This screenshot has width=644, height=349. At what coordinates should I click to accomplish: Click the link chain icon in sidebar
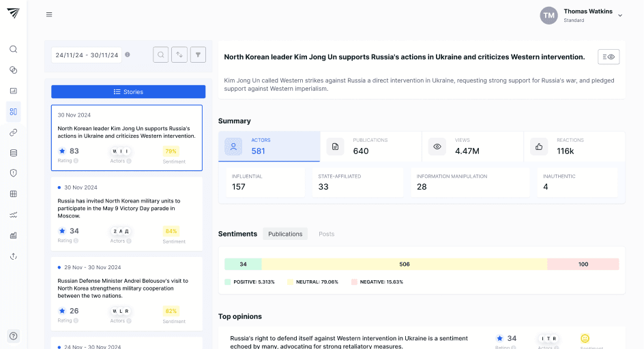tap(13, 132)
